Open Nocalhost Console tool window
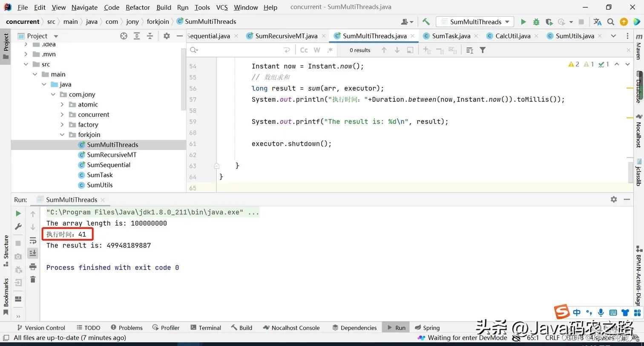This screenshot has width=644, height=346. click(291, 328)
